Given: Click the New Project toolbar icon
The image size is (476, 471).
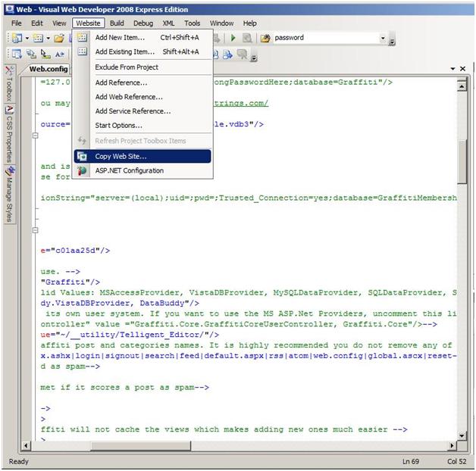Looking at the screenshot, I should [x=17, y=38].
